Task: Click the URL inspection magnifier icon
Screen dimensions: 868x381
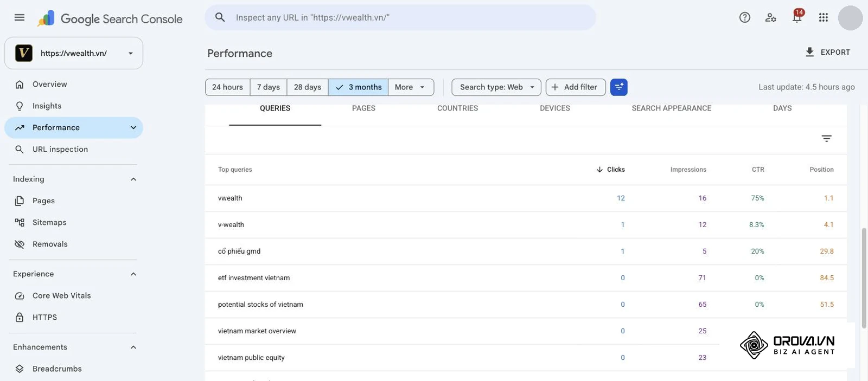Action: tap(20, 150)
